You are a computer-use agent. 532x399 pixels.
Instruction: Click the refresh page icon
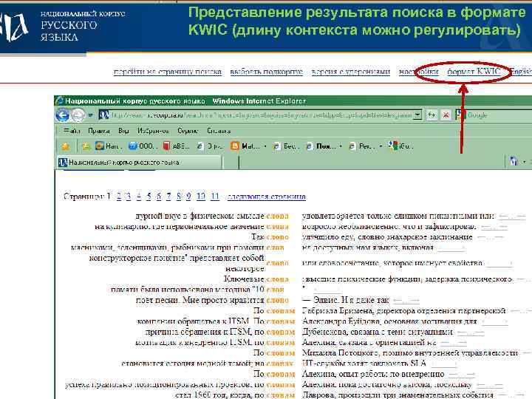[432, 115]
